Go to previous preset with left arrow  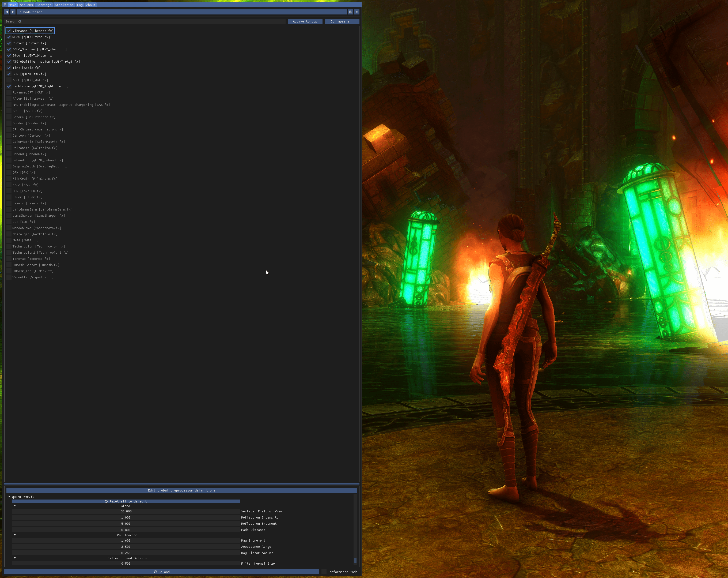tap(7, 12)
